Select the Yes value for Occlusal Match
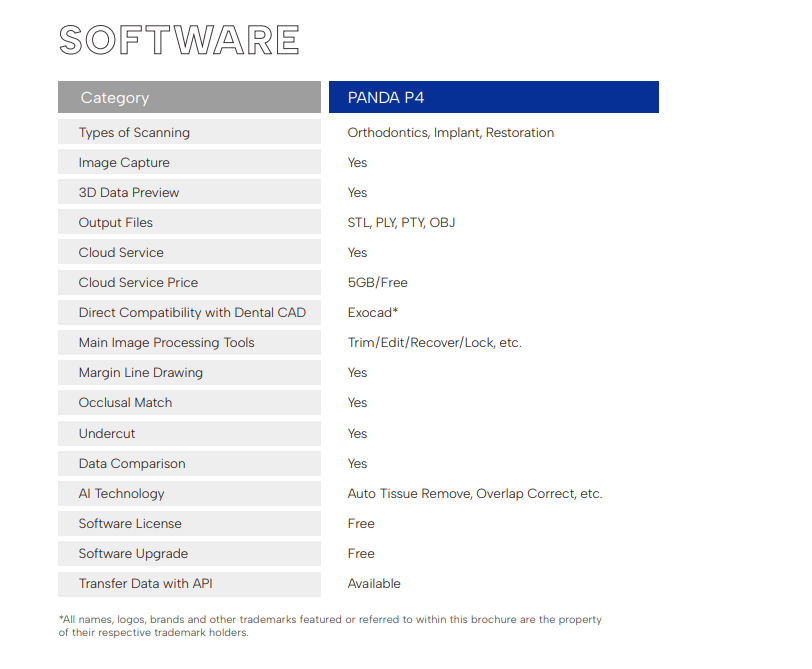Screen dimensions: 812x669 [x=357, y=403]
